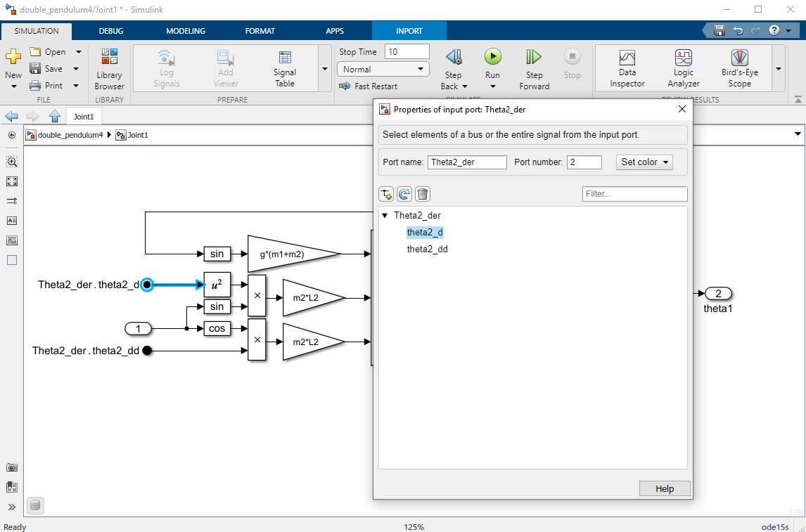The width and height of the screenshot is (806, 532).
Task: Click the New model icon
Action: [13, 56]
